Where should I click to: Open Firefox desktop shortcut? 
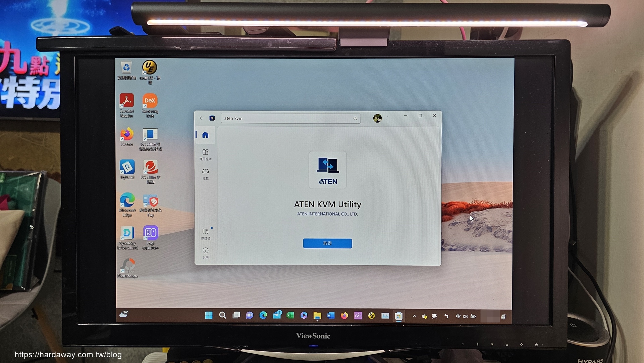point(127,137)
